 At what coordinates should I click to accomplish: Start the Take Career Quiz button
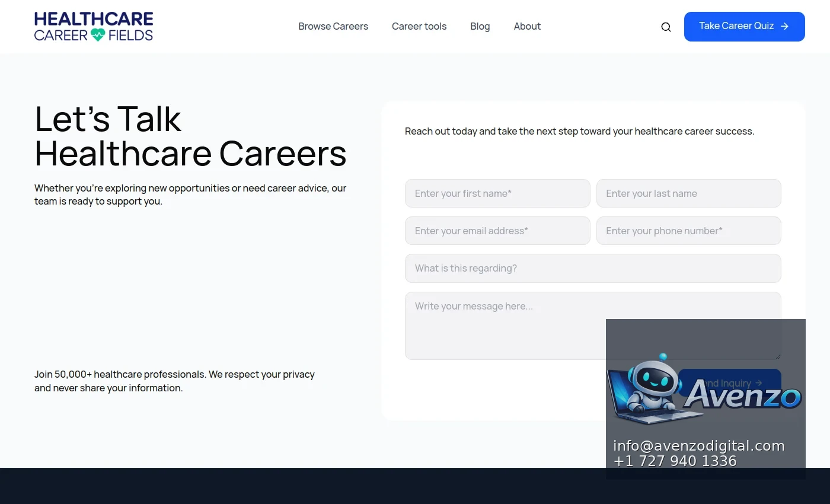(x=745, y=27)
